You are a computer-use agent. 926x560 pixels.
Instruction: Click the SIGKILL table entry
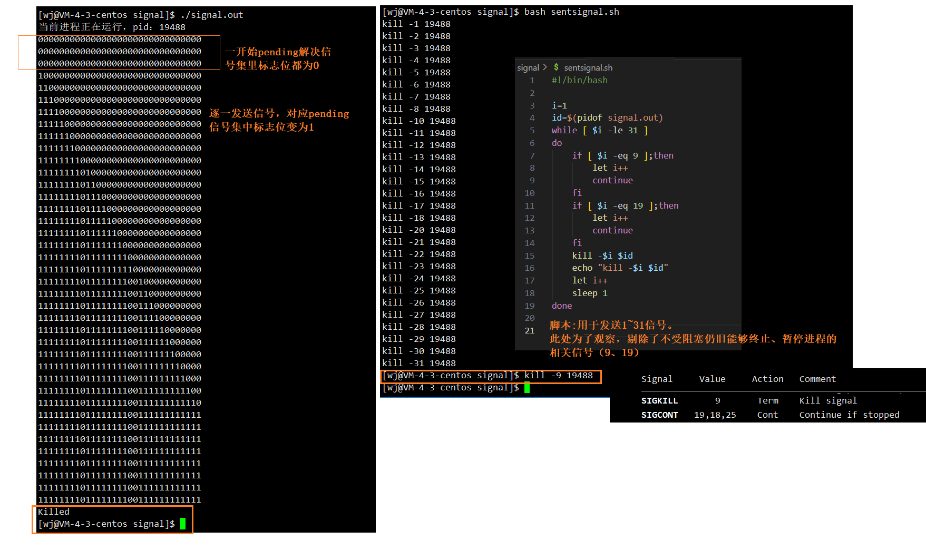point(660,400)
